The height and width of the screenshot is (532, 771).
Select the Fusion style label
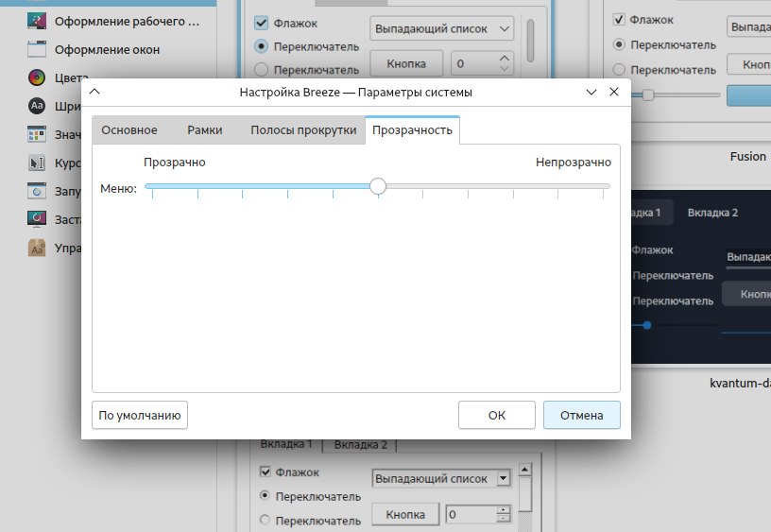(x=748, y=156)
